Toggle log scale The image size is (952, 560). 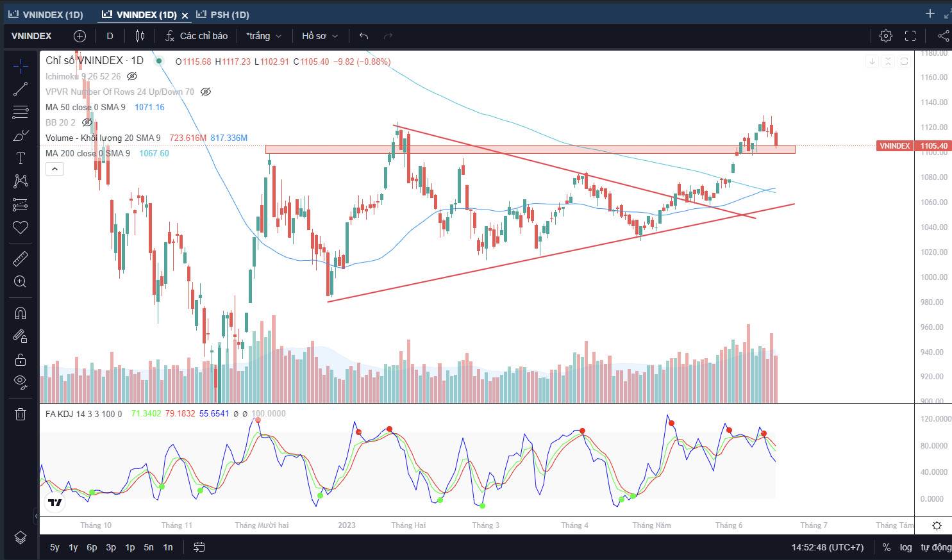(905, 547)
